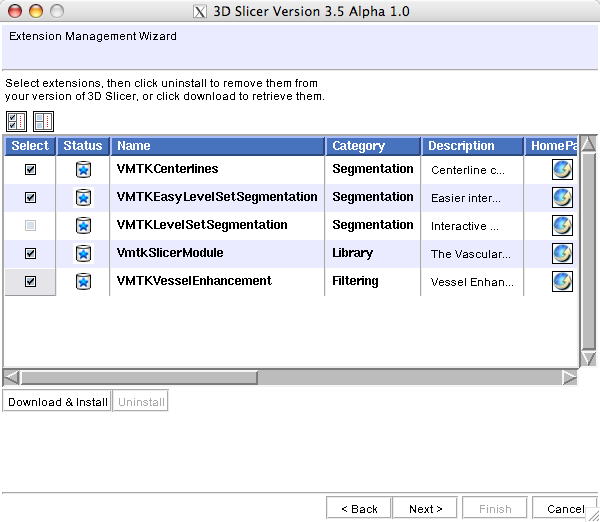Sort table by Name column header
The width and height of the screenshot is (600, 522).
pyautogui.click(x=218, y=146)
